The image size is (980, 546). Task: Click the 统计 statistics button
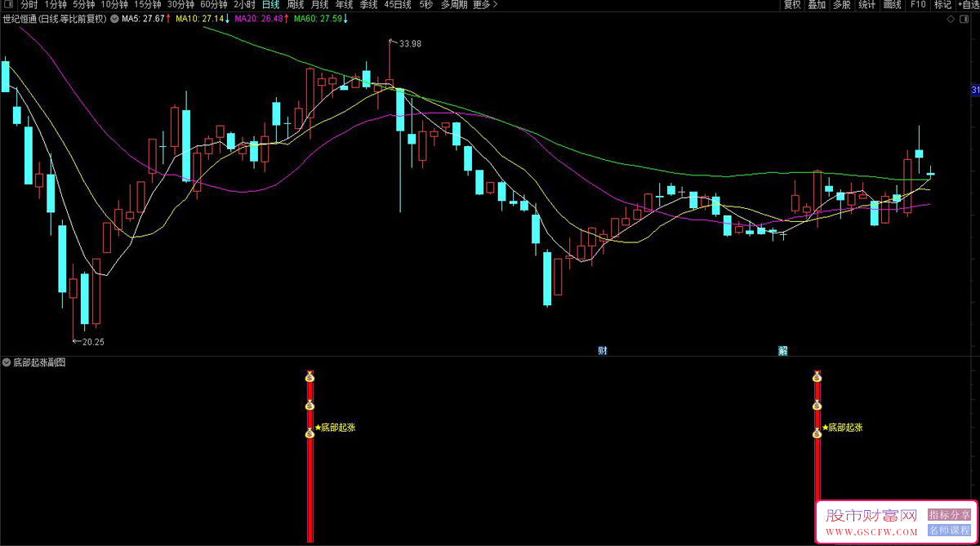[x=866, y=5]
